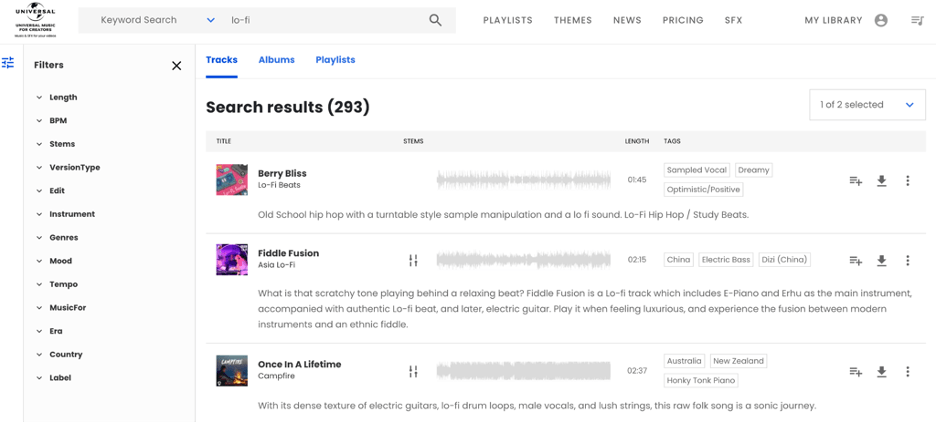Image resolution: width=936 pixels, height=422 pixels.
Task: Open PLAYLISTS in the top navigation
Action: pos(507,20)
